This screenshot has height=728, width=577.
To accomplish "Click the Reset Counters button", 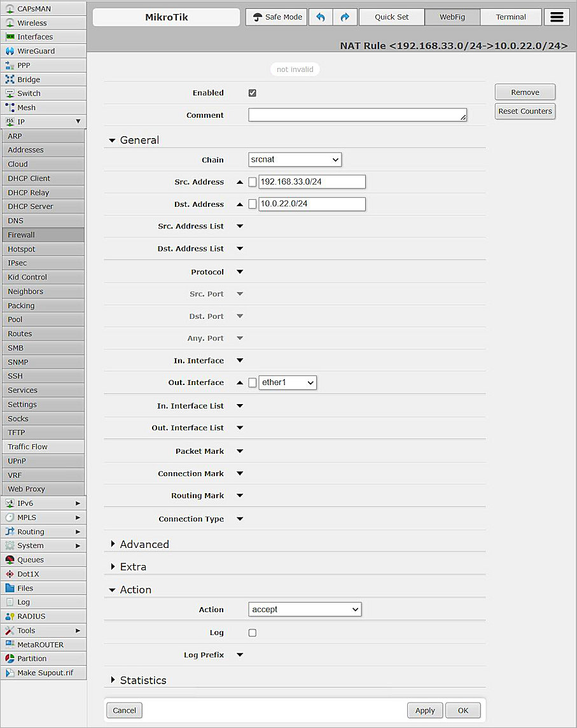I will (x=524, y=111).
